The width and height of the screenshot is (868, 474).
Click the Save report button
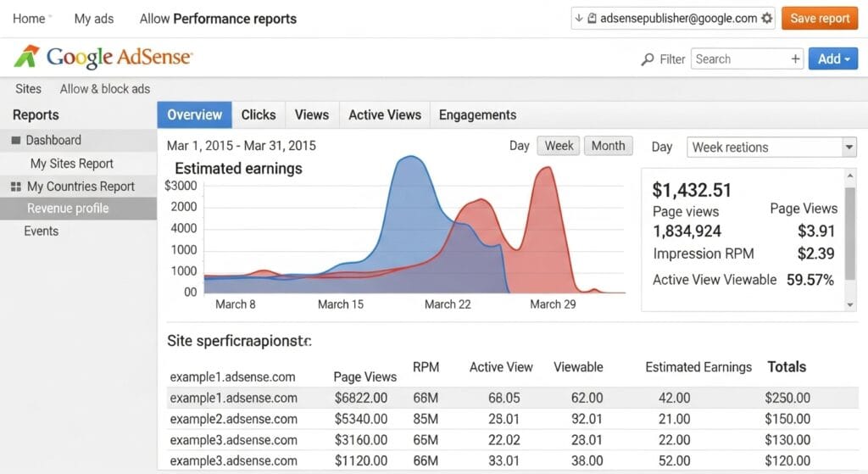(x=820, y=19)
